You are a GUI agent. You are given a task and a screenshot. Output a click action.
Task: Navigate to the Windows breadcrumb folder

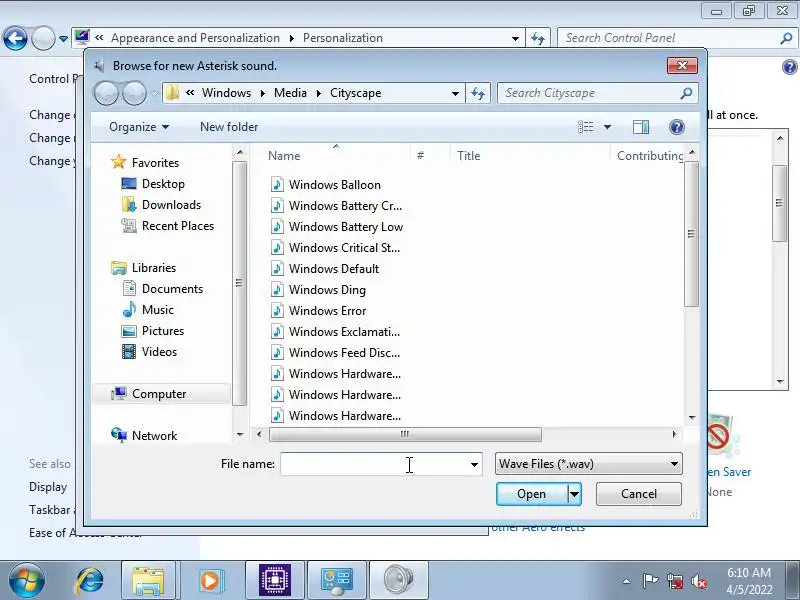[x=226, y=93]
